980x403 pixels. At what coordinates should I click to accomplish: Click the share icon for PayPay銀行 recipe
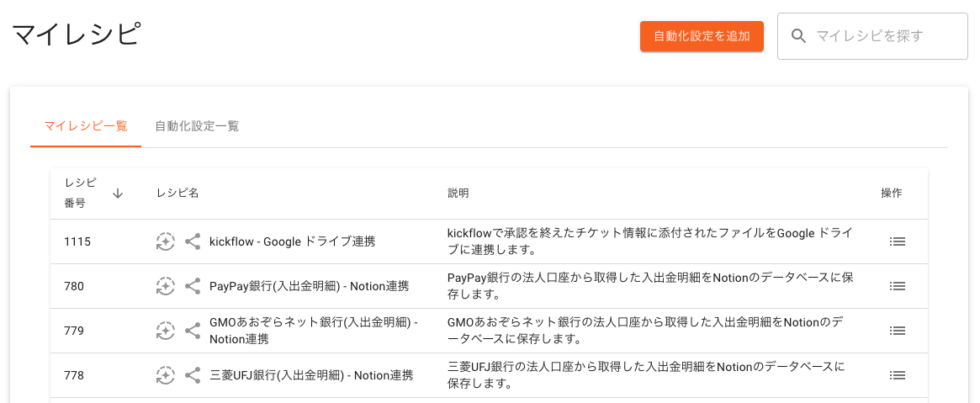coord(193,286)
